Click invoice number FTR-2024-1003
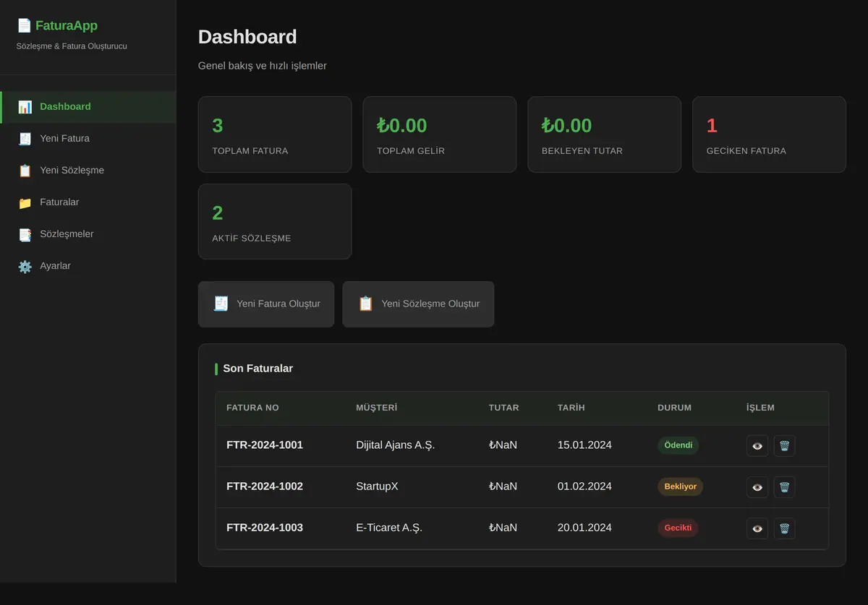Screen dimensions: 868x605 point(265,528)
